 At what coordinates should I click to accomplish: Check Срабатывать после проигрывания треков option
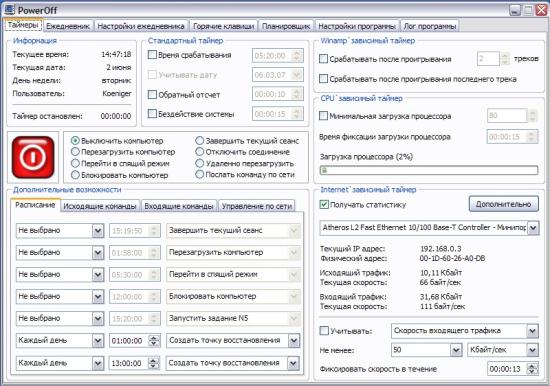pos(323,59)
